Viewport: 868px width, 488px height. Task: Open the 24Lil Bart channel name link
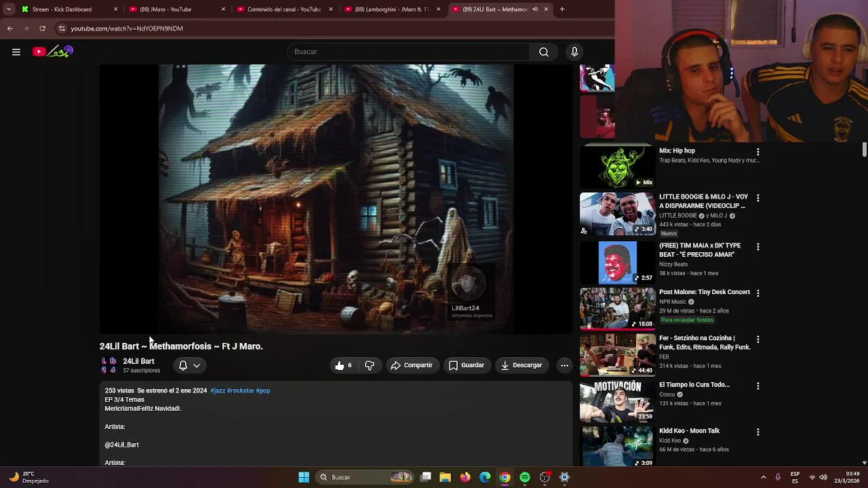coord(138,361)
